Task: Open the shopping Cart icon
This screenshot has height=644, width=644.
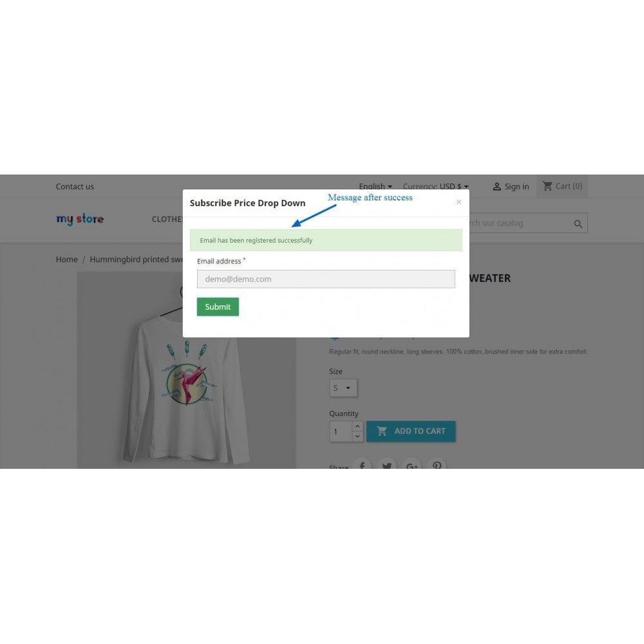Action: (547, 186)
